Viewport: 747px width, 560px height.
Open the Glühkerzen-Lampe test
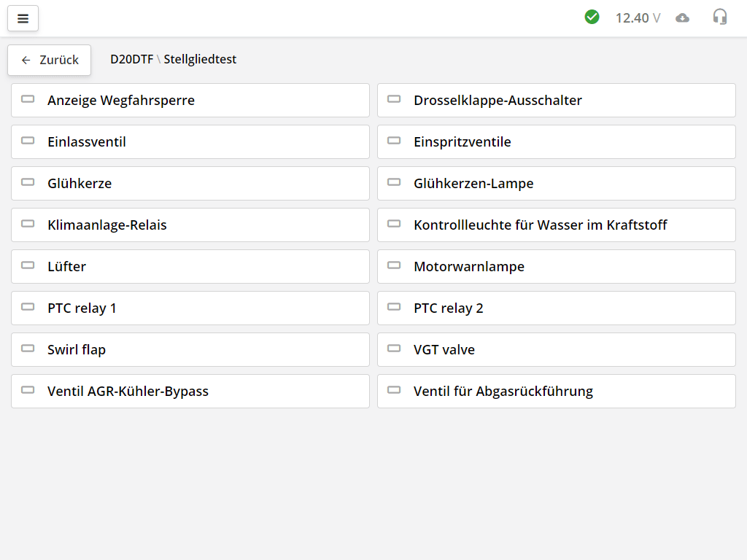point(556,184)
